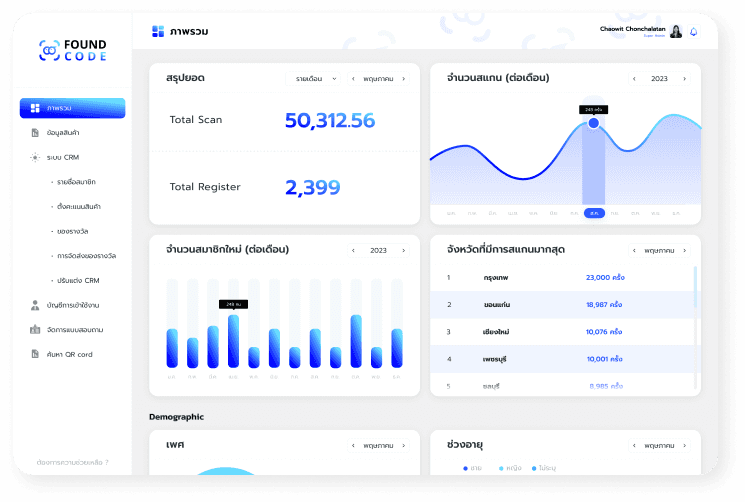Click the ชาย legend dot in ช่วงอายุ
This screenshot has height=502, width=745.
(x=465, y=468)
